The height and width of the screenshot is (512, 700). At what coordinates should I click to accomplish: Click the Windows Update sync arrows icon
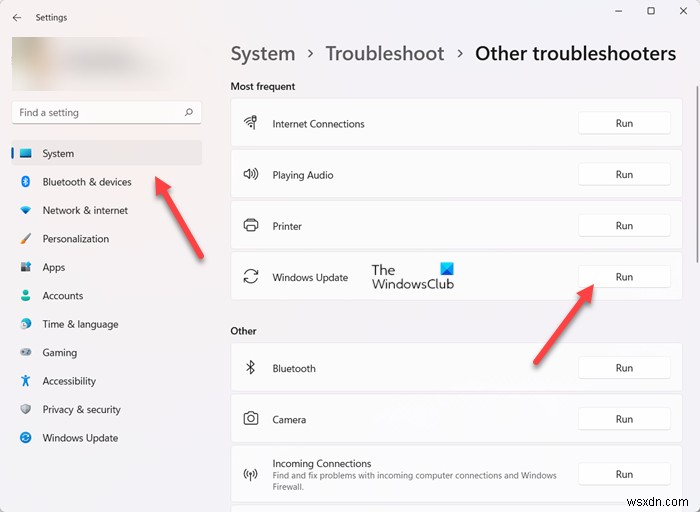tap(250, 276)
